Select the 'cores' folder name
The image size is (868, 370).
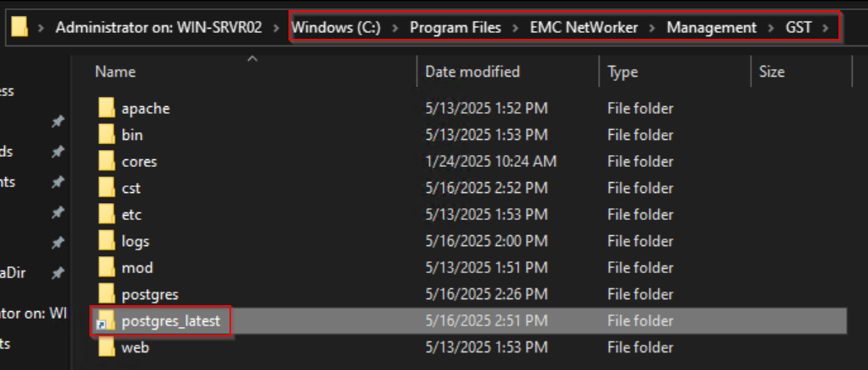point(139,162)
